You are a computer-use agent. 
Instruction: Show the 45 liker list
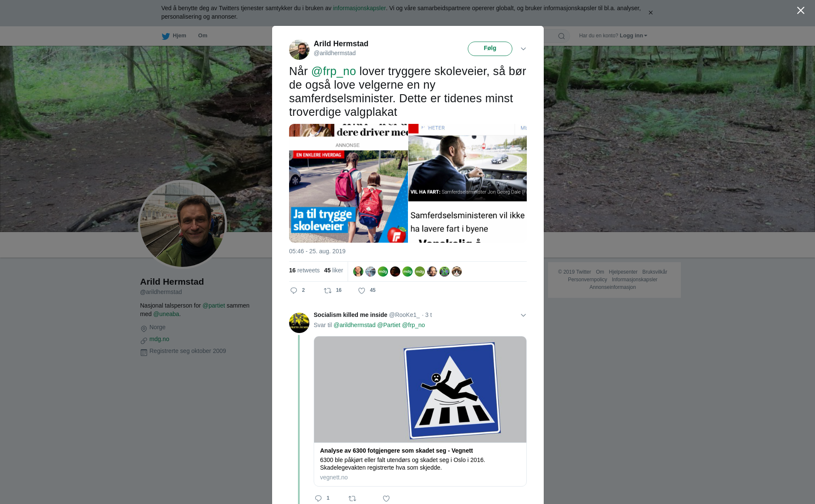(x=333, y=270)
